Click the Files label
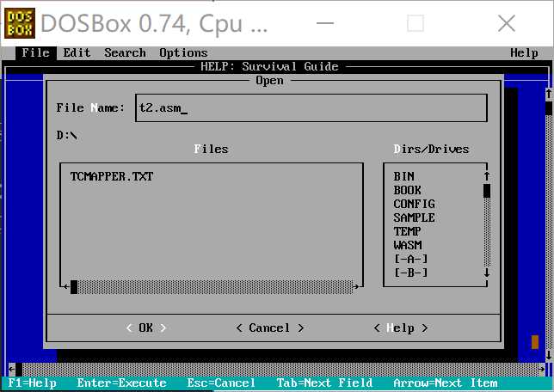 (x=211, y=149)
